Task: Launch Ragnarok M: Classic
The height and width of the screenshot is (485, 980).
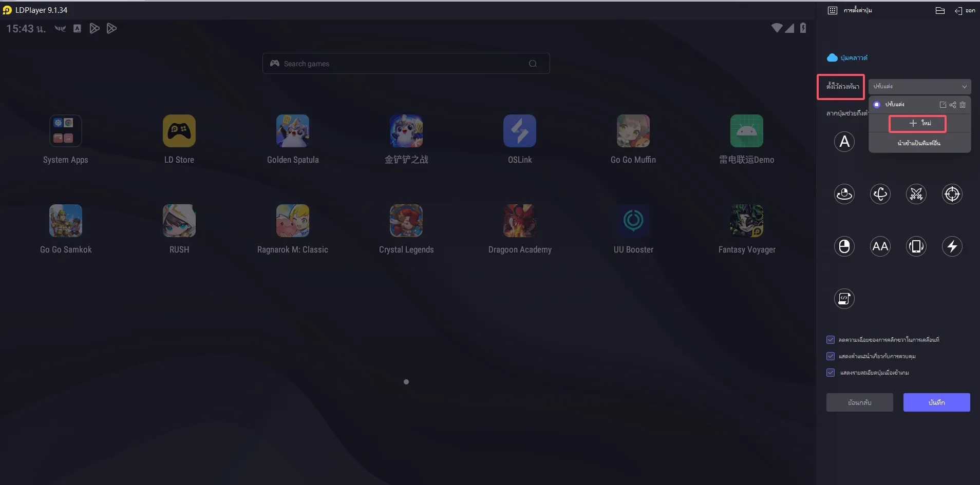Action: (293, 221)
